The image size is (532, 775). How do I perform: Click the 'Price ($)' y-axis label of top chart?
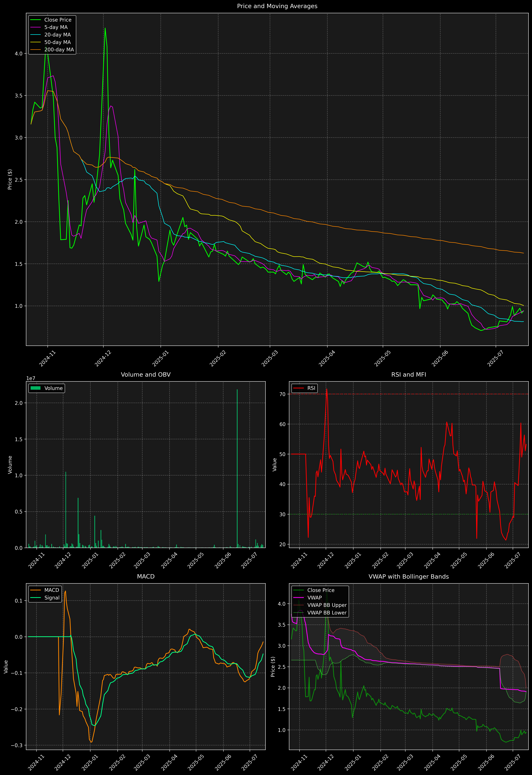pyautogui.click(x=10, y=179)
